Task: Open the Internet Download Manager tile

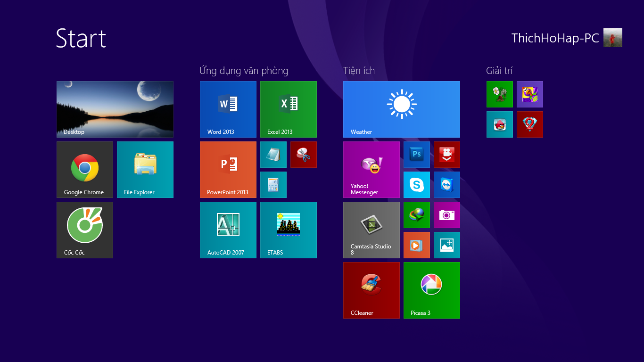Action: click(x=417, y=215)
